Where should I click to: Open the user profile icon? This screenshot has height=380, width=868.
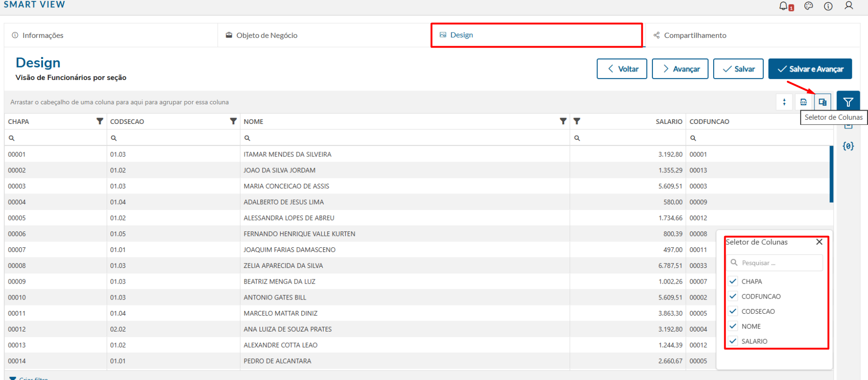tap(849, 5)
